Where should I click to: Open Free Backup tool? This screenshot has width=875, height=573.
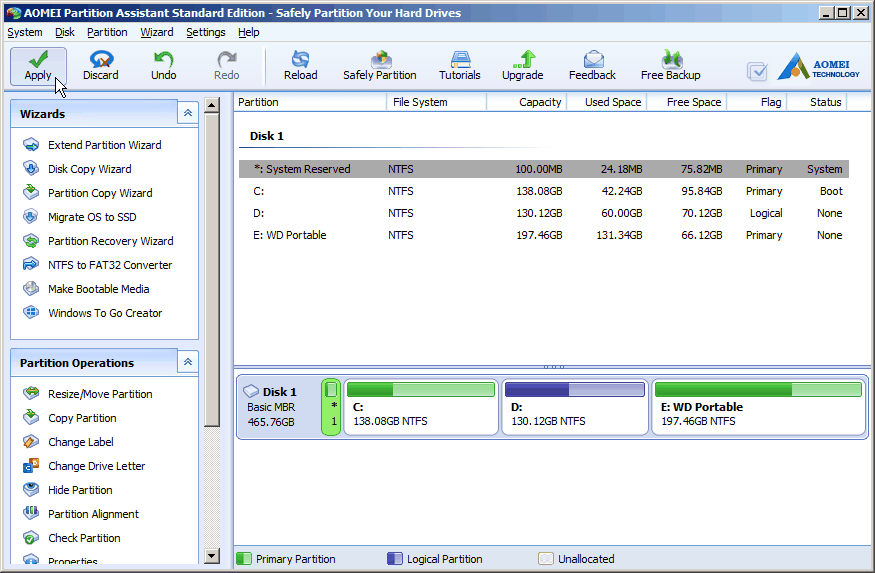click(x=670, y=66)
